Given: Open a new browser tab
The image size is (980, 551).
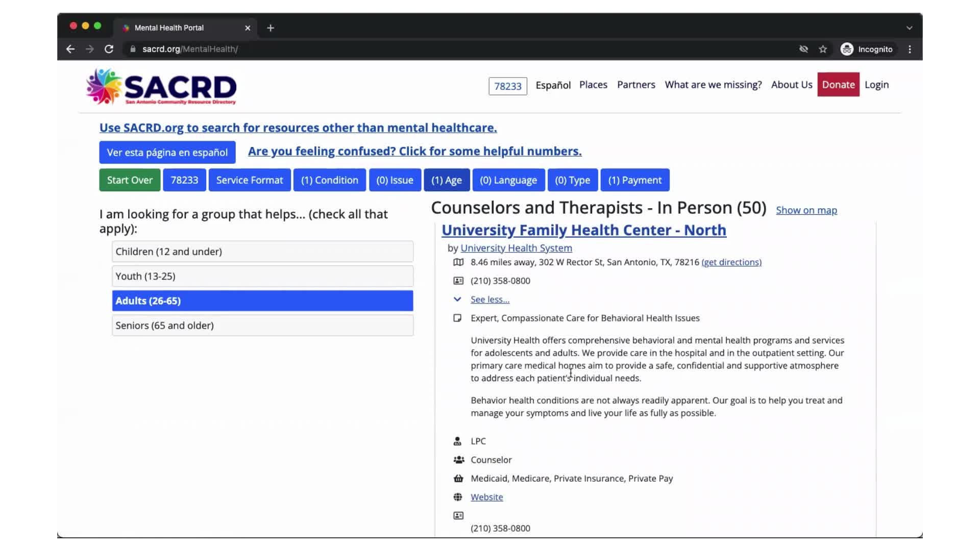Looking at the screenshot, I should tap(271, 28).
